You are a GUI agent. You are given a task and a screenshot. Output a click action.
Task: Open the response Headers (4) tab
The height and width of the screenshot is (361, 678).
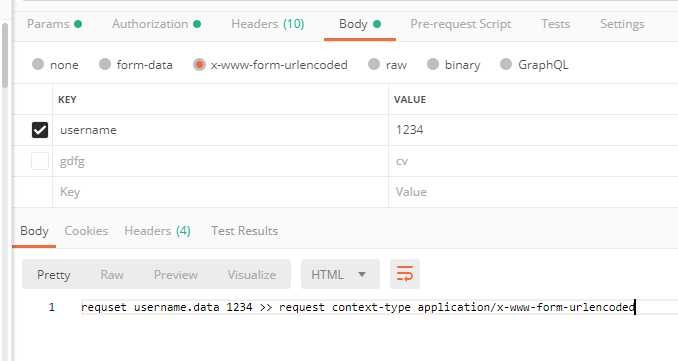tap(157, 231)
